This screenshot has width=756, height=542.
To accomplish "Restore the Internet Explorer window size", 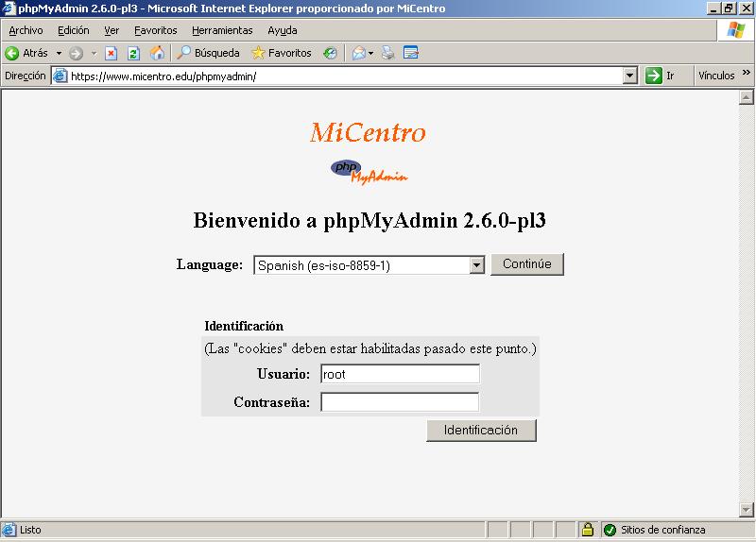I will point(729,8).
